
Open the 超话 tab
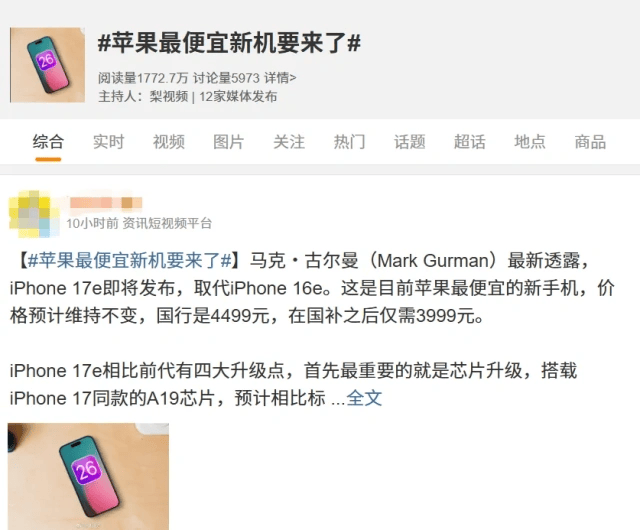coord(470,142)
